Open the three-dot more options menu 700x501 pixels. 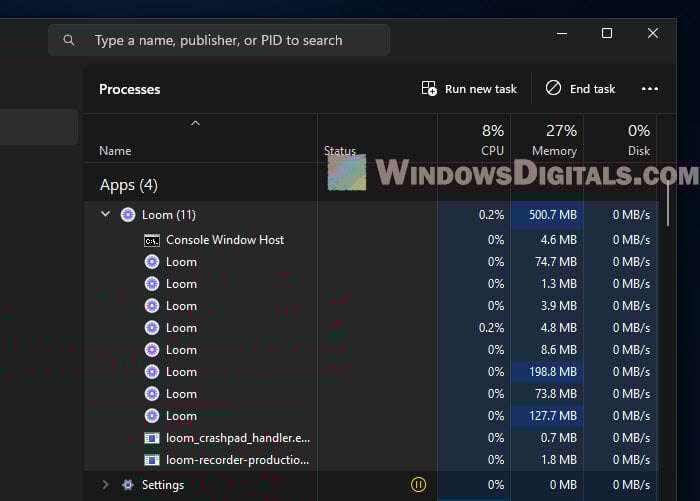click(x=650, y=89)
